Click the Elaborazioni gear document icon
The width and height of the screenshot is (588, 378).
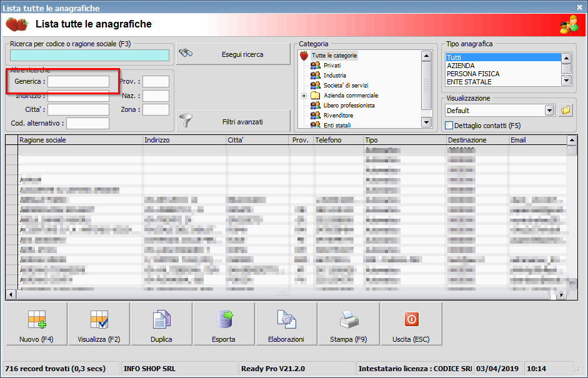286,319
